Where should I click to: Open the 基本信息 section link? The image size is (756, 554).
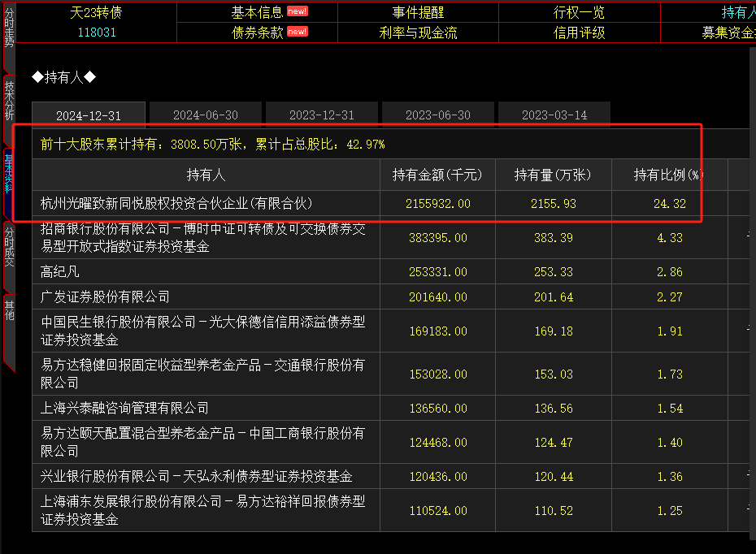[257, 12]
